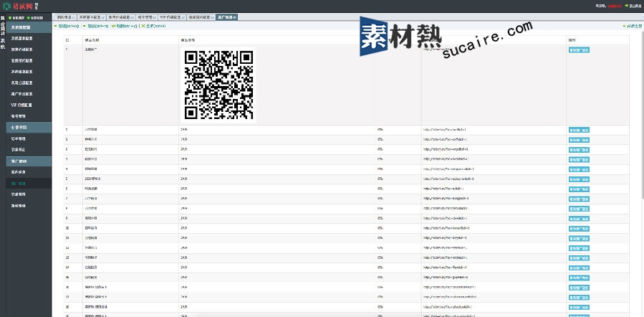The image size is (644, 317).
Task: Click the refresh icon in the toolbar
Action: tap(113, 26)
